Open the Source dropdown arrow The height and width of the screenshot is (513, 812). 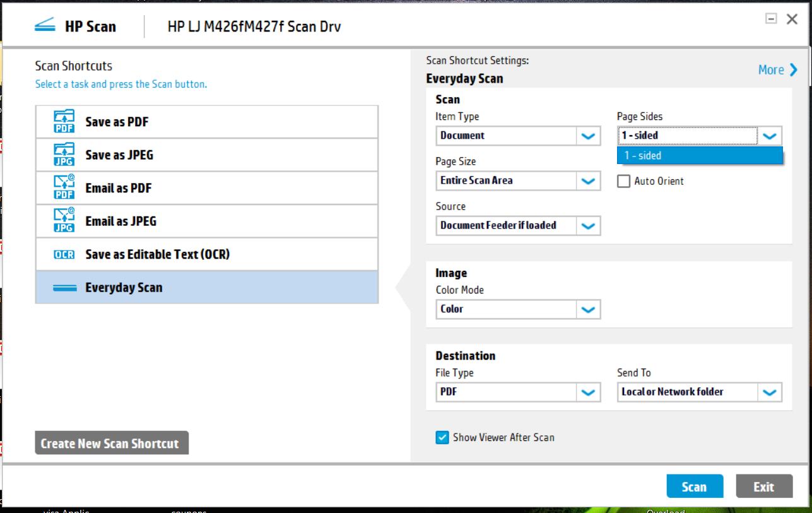pyautogui.click(x=588, y=226)
